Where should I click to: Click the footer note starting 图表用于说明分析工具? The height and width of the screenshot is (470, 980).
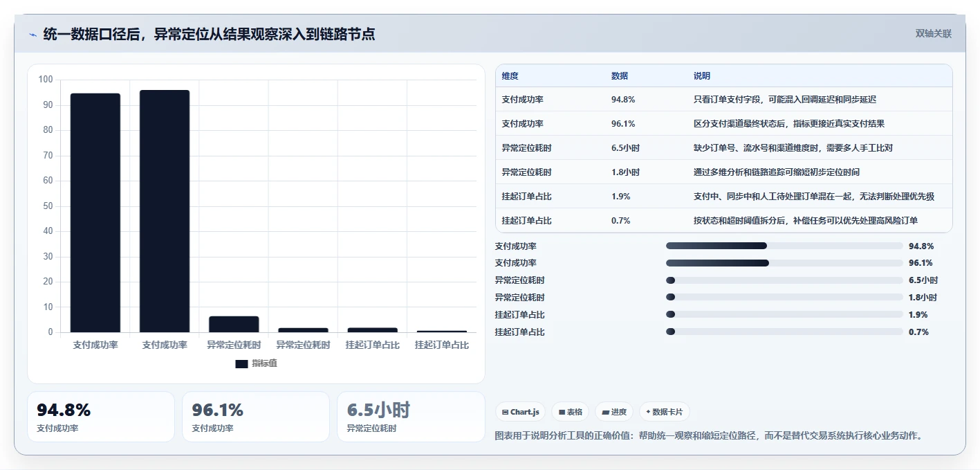tap(710, 436)
